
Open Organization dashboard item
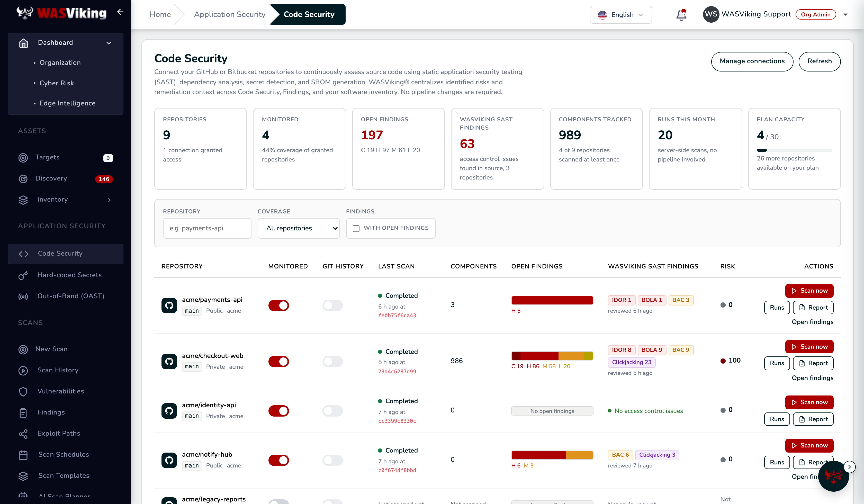60,63
